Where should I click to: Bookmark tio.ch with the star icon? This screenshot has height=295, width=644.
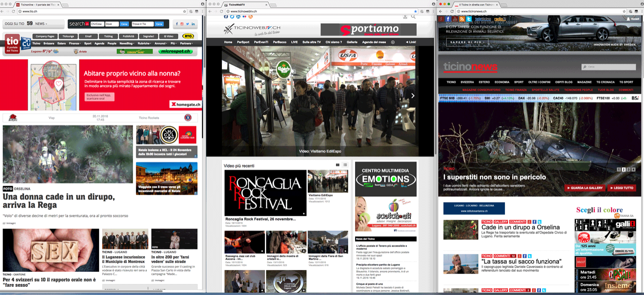pos(185,11)
